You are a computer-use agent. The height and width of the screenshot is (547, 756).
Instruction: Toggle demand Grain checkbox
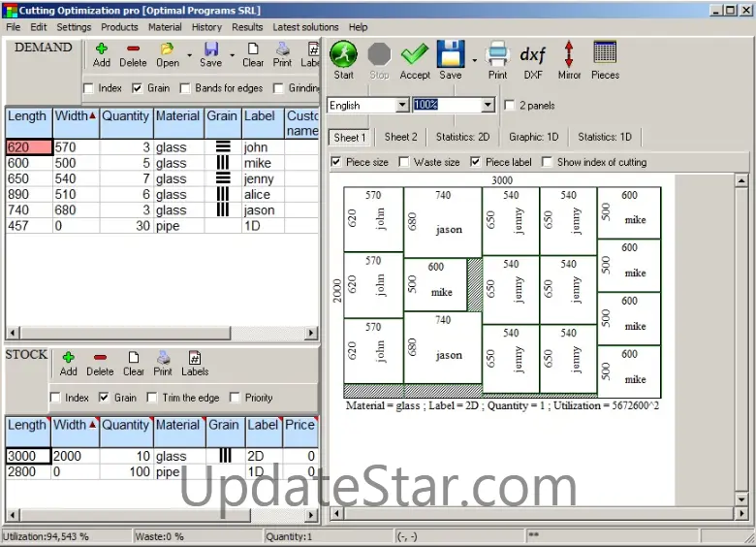[x=137, y=88]
